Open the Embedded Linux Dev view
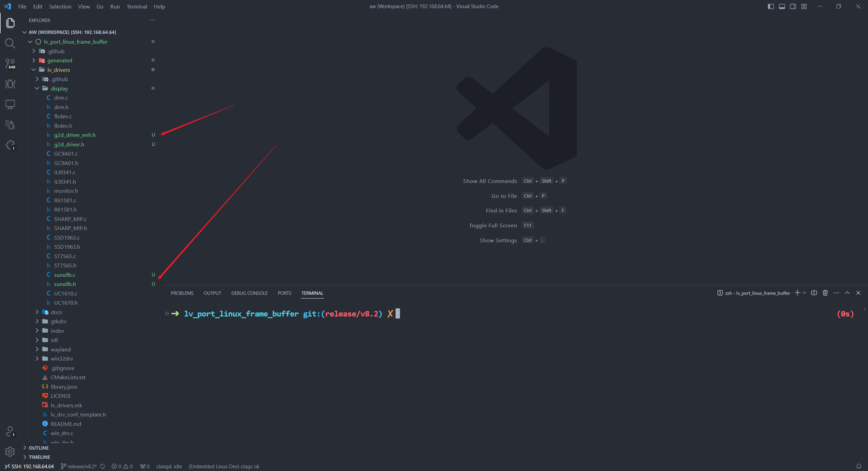This screenshot has width=868, height=471. click(10, 125)
